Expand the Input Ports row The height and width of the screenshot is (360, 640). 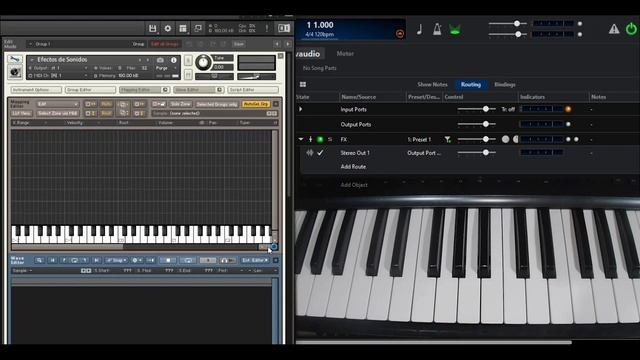301,109
